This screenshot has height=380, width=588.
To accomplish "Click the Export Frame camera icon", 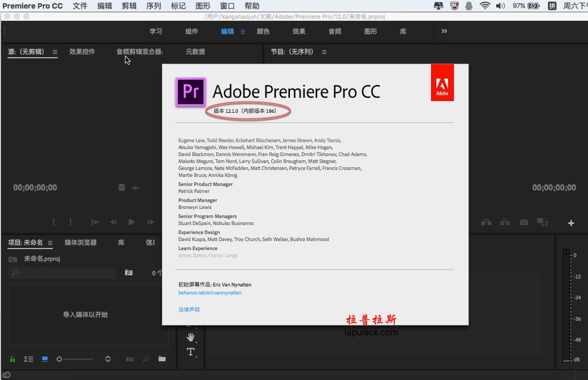I will tap(524, 222).
